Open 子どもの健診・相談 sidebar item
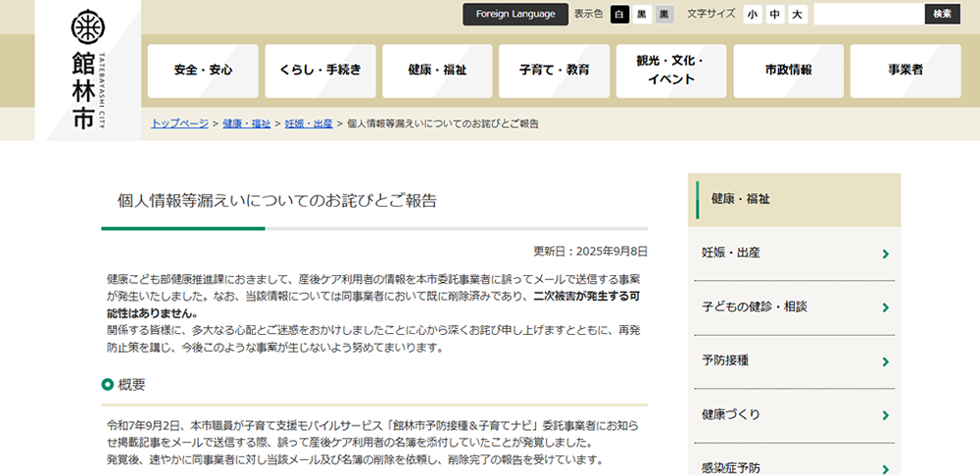Viewport: 980px width, 475px height. coord(795,307)
